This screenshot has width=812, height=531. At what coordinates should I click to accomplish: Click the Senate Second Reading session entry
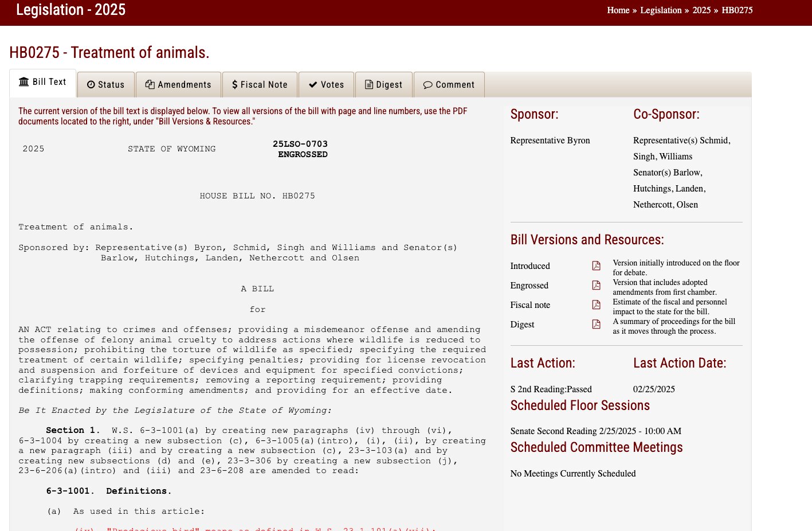click(596, 431)
